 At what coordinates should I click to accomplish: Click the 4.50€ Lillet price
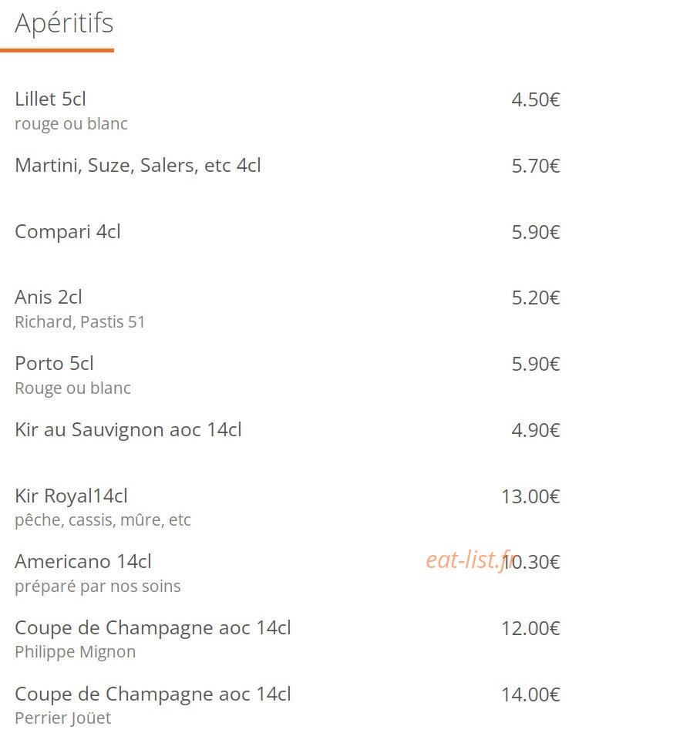coord(536,99)
